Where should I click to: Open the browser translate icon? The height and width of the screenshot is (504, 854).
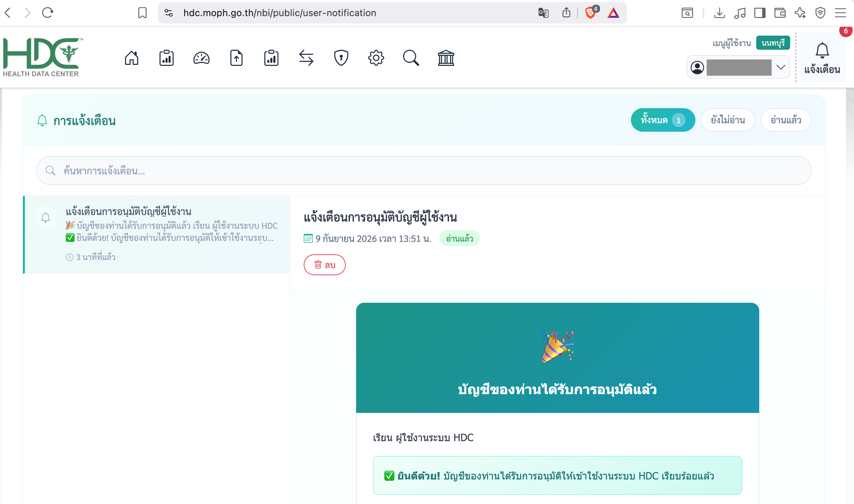pos(543,13)
